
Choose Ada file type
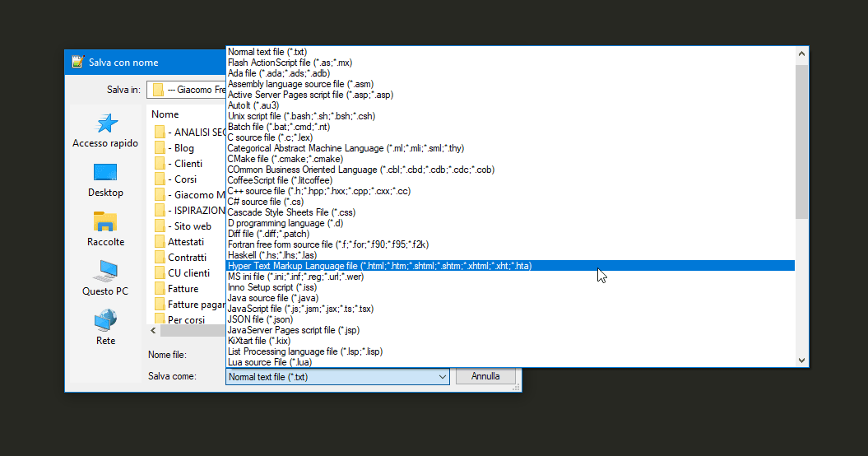[510, 73]
